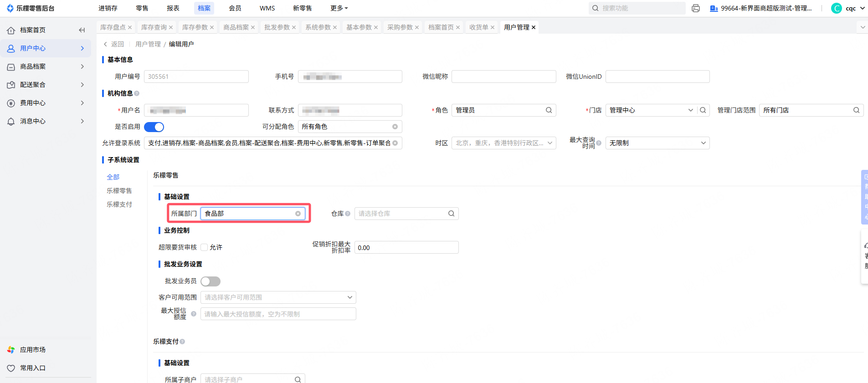Switch to the 采购参数 tab

(x=400, y=27)
